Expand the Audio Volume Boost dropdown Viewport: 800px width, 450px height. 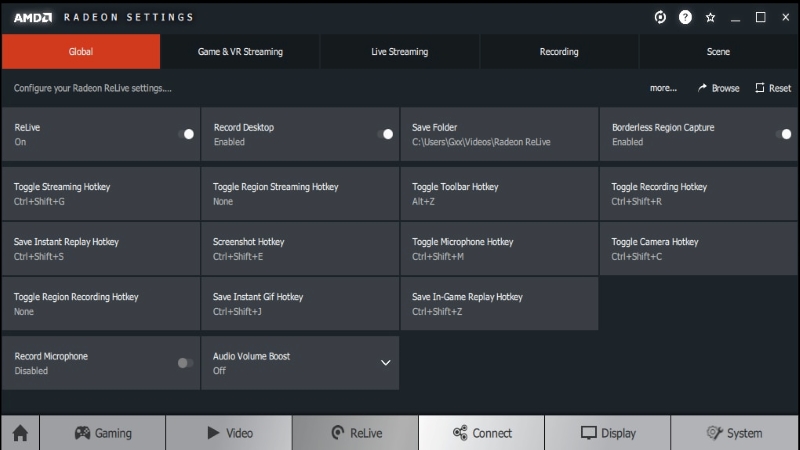coord(386,363)
